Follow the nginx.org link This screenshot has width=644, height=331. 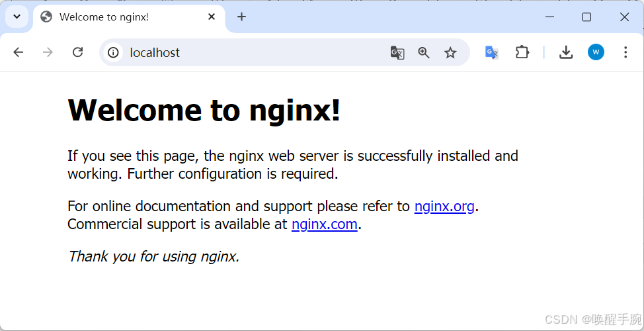[x=444, y=206]
